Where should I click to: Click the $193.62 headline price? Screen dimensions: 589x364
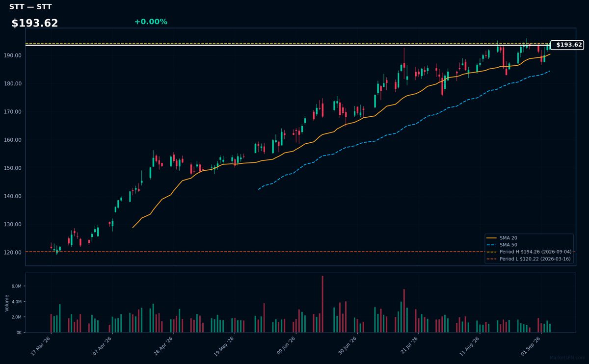coord(35,23)
